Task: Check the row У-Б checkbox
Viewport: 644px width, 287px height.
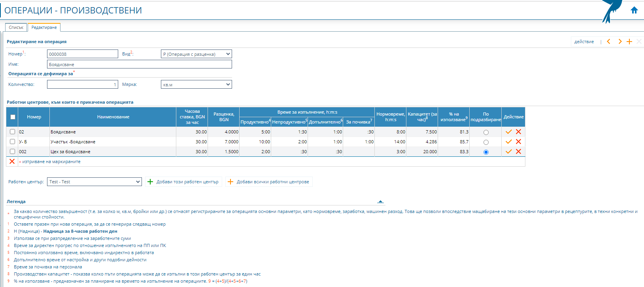Action: pyautogui.click(x=13, y=142)
